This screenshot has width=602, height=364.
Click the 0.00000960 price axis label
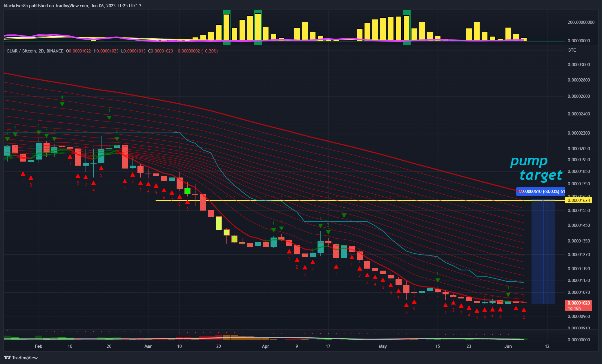(x=579, y=316)
